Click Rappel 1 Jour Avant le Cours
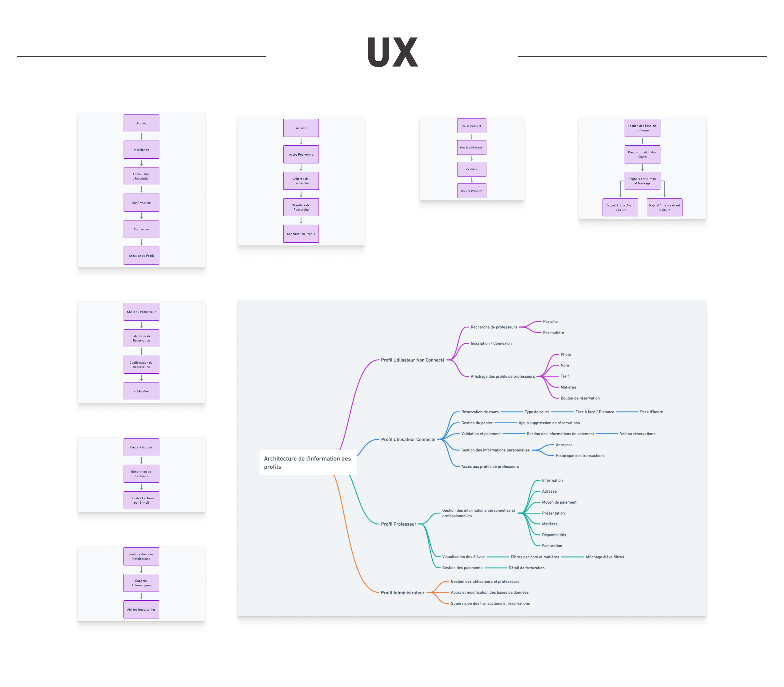 620,207
